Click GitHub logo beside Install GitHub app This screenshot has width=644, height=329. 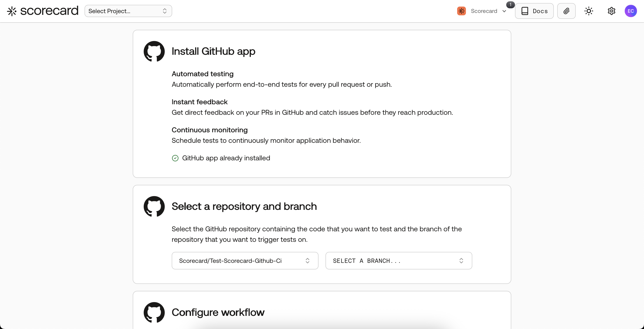coord(154,51)
